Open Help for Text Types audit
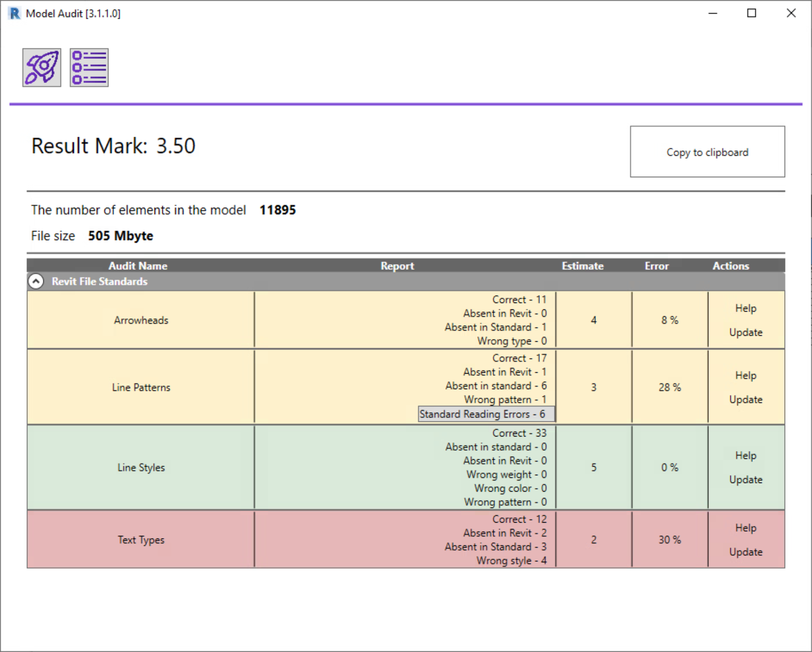 click(745, 528)
